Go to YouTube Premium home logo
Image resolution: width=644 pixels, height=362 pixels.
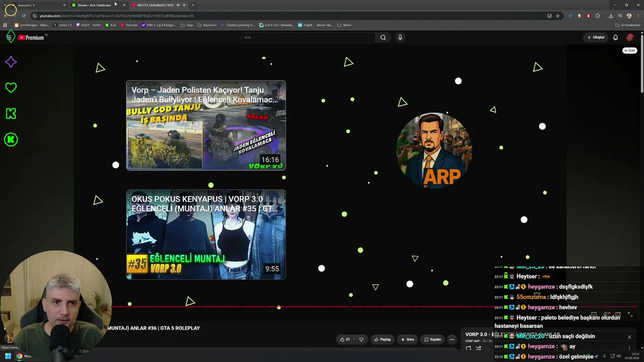32,37
